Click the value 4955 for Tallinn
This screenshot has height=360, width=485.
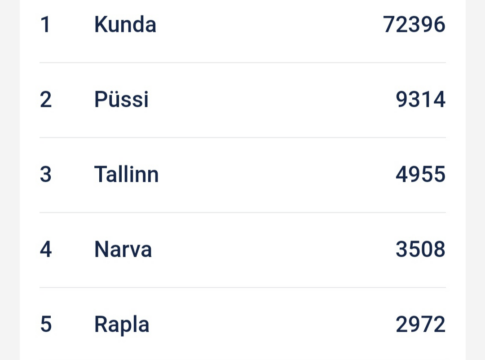[420, 174]
